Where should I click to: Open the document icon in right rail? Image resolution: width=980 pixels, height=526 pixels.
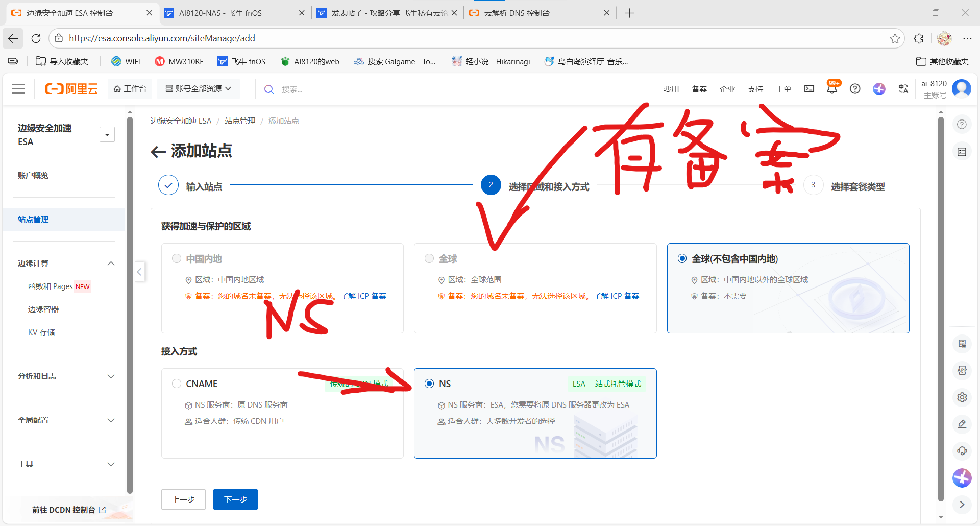click(x=962, y=344)
